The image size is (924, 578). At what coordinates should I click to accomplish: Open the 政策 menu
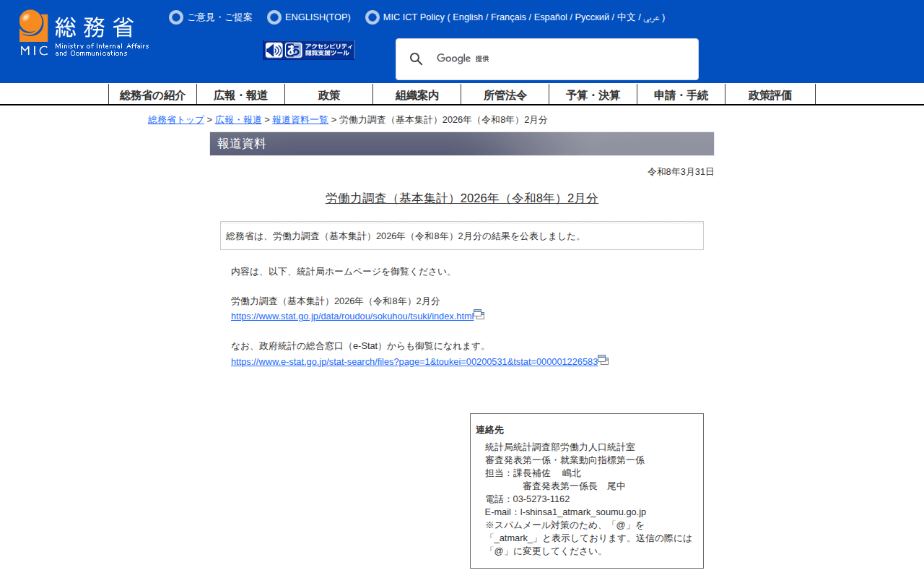click(x=328, y=95)
